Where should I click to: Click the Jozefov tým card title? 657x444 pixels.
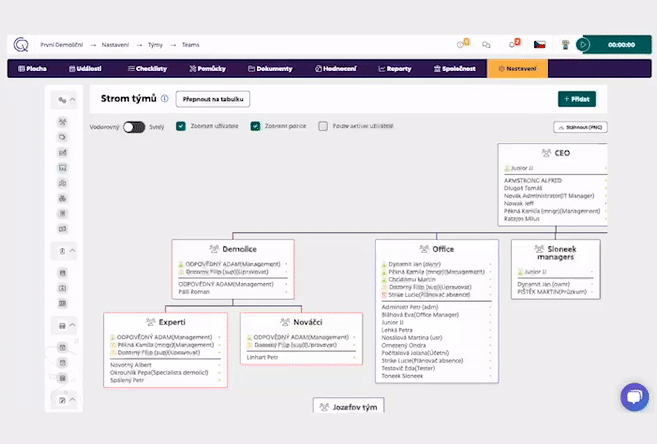[x=355, y=407]
